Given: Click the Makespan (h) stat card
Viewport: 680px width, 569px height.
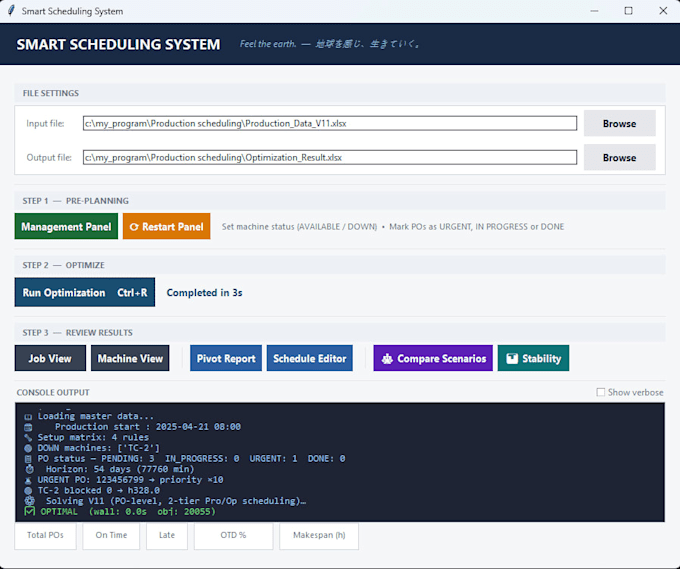Looking at the screenshot, I should point(319,536).
